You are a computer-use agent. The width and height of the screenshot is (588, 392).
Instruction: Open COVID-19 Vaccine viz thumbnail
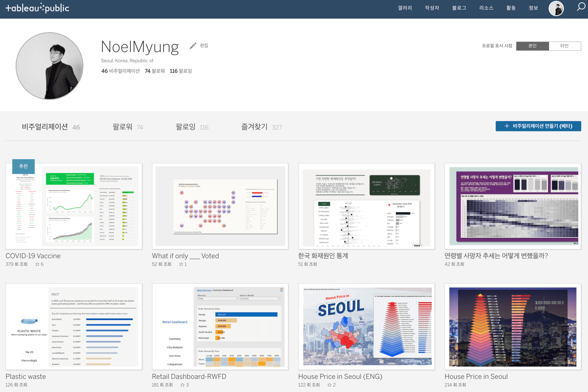(74, 206)
